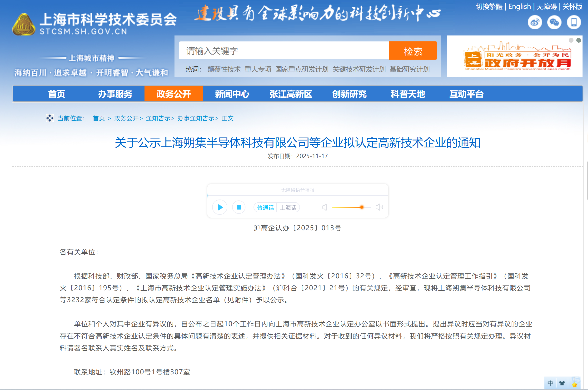Stop the voice broadcast playback
This screenshot has height=390, width=588.
[239, 207]
